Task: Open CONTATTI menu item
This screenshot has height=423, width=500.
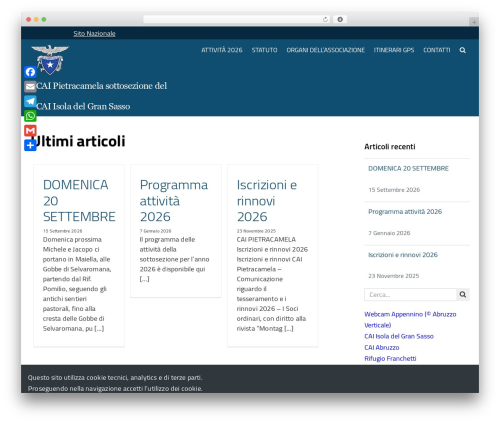Action: pos(437,50)
